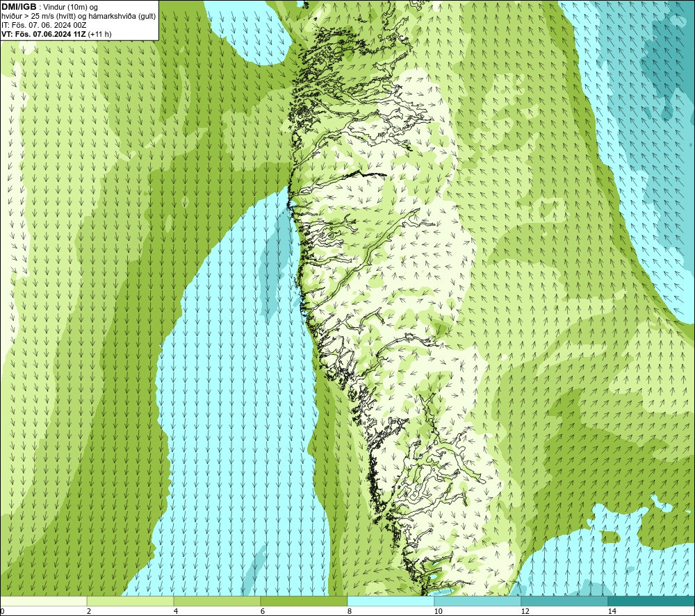
Task: Click the legend swatch above 14 m/s
Action: 652,601
